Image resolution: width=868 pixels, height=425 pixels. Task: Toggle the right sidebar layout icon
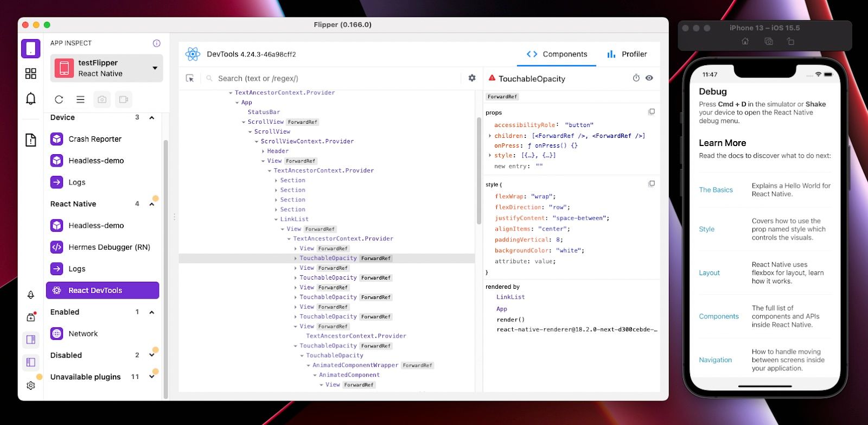pyautogui.click(x=31, y=340)
